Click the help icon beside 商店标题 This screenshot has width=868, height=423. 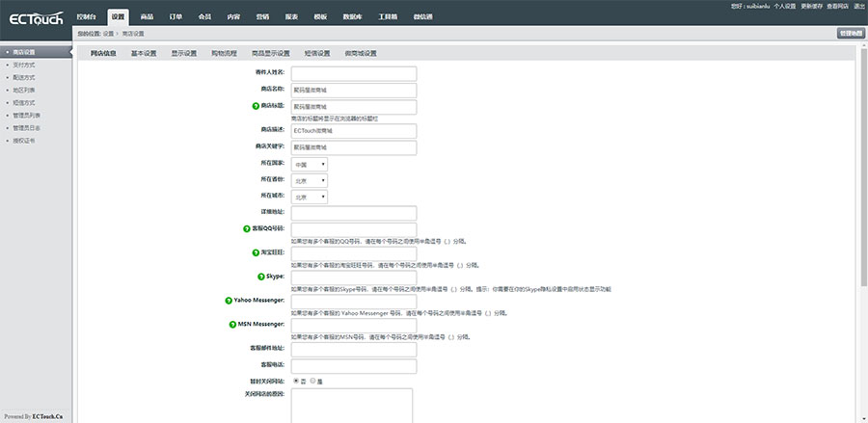(256, 106)
